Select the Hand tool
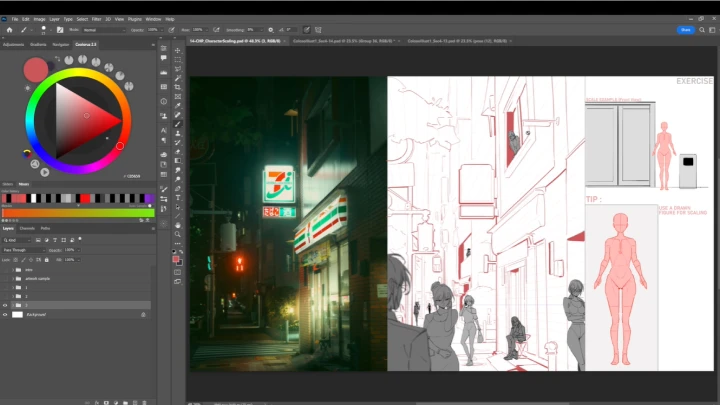The image size is (720, 405). point(178,225)
